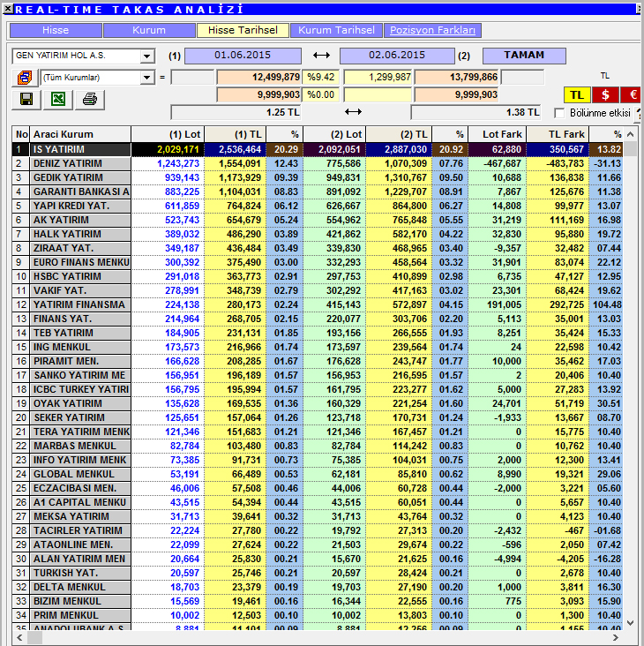Screen dimensions: 644x646
Task: Click the first date field 01.06.2015
Action: pyautogui.click(x=243, y=56)
